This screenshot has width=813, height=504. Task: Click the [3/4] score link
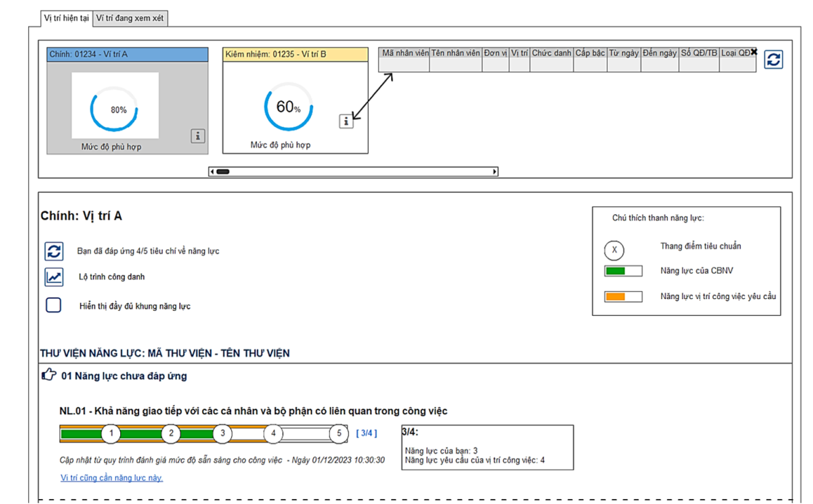pos(366,433)
